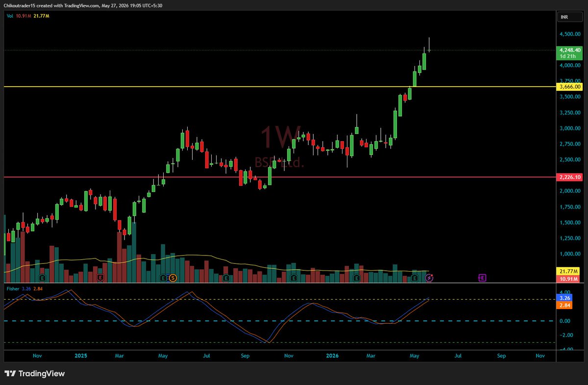The image size is (588, 385).
Task: Click the TradingView logo
Action: [34, 374]
